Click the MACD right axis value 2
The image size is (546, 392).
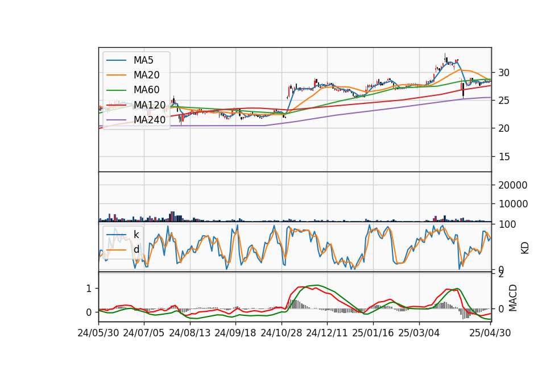[x=501, y=274]
